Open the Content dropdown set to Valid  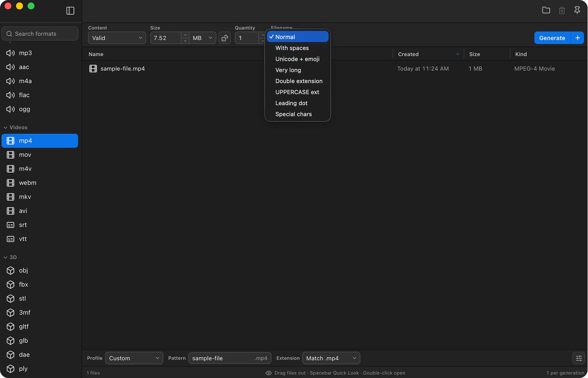tap(117, 38)
